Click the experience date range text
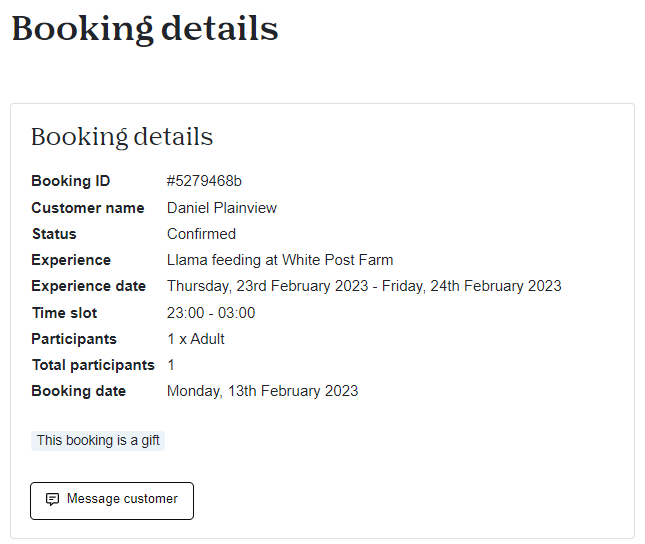The width and height of the screenshot is (645, 544). [x=364, y=286]
